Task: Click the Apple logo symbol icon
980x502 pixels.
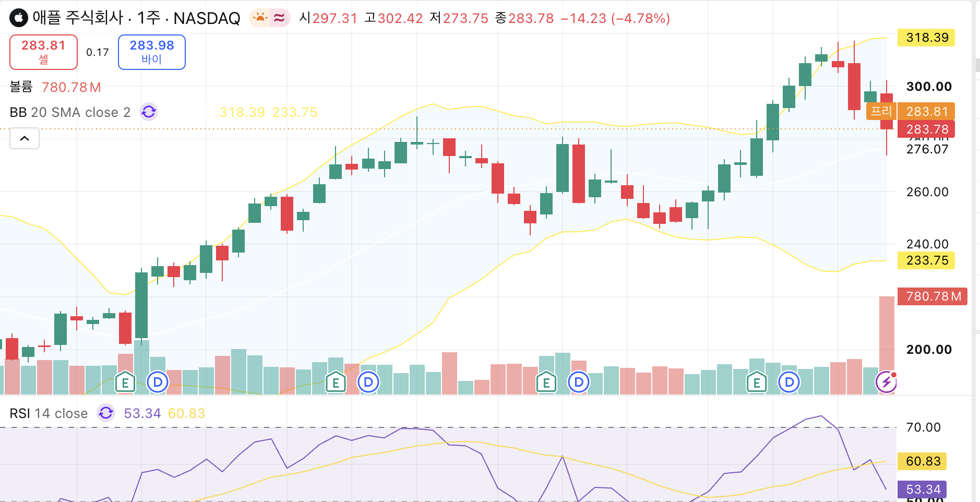Action: tap(19, 18)
